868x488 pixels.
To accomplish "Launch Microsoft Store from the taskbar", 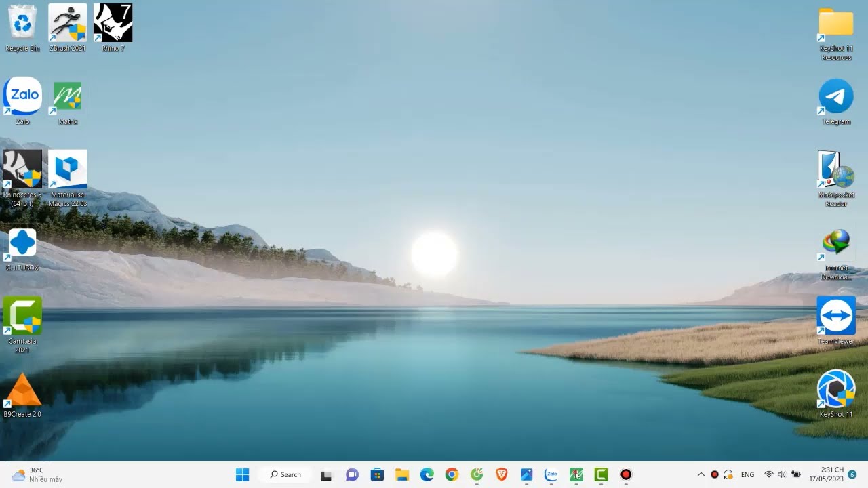I will [377, 474].
